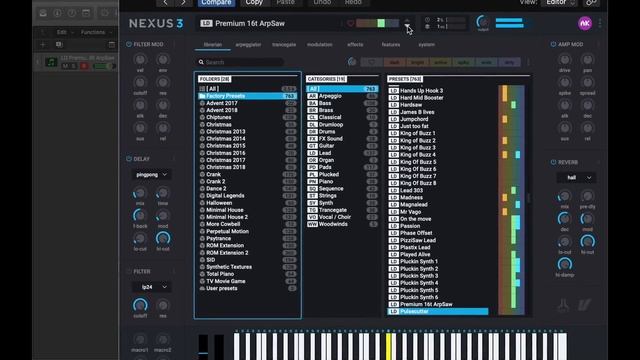
Task: Click the FILTER cutoff knob
Action: [140, 305]
